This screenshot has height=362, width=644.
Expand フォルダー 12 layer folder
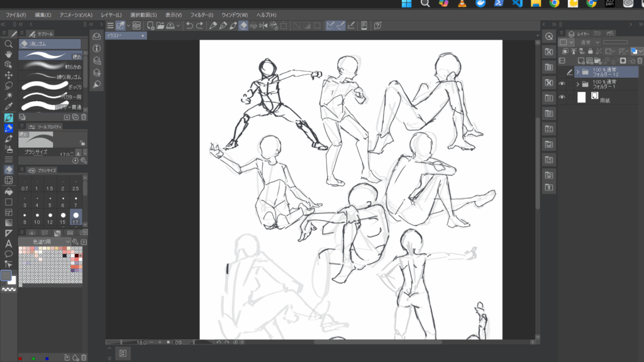click(577, 72)
